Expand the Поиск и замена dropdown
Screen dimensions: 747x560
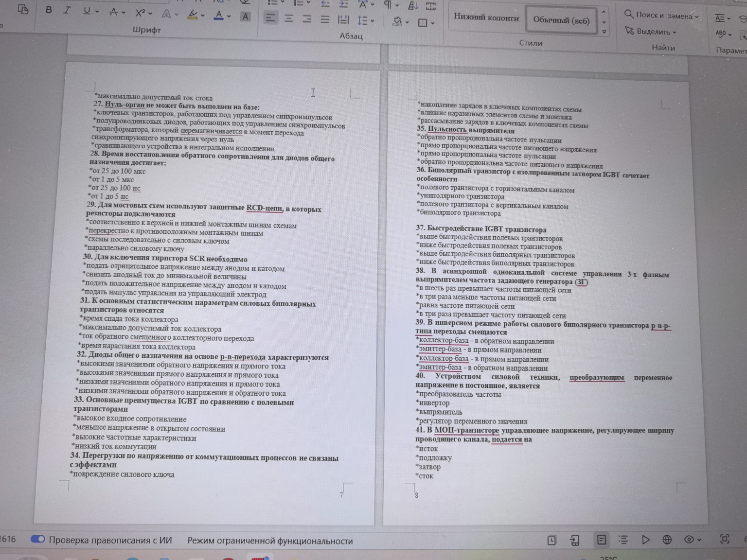pyautogui.click(x=697, y=17)
